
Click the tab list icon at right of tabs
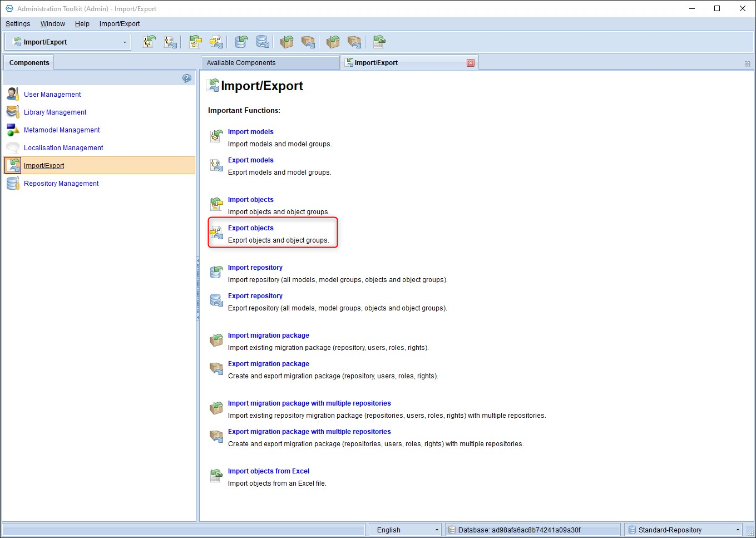coord(748,64)
